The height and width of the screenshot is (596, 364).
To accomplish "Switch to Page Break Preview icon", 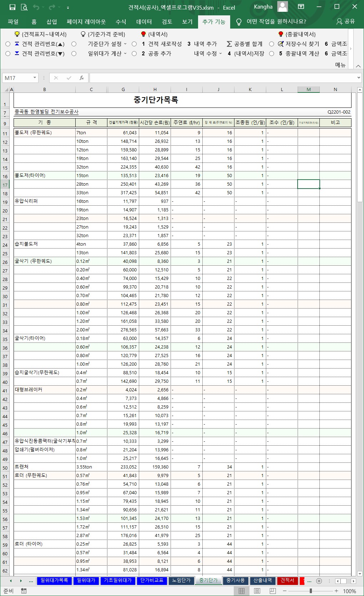I will click(272, 591).
